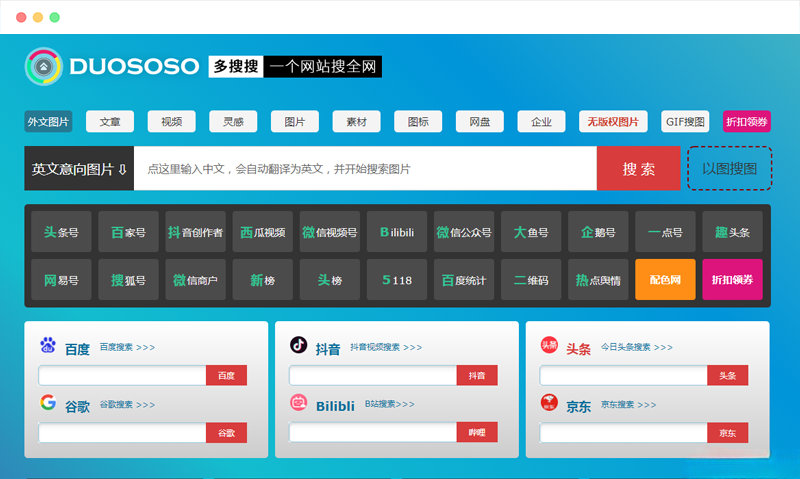Click the red 谷歌 search button
The height and width of the screenshot is (479, 800).
click(x=227, y=433)
